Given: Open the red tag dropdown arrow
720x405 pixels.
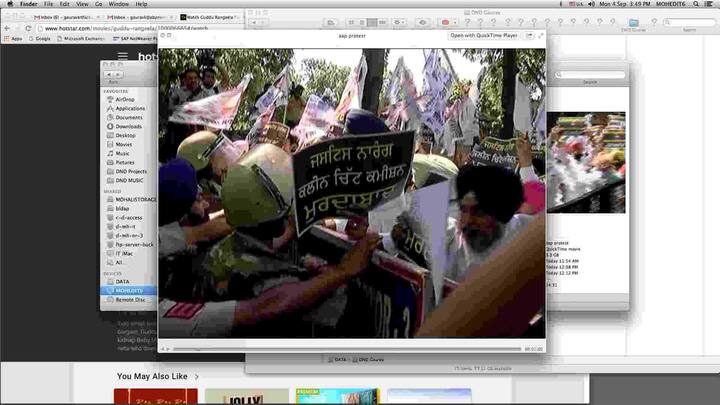Looking at the screenshot, I should 455,22.
